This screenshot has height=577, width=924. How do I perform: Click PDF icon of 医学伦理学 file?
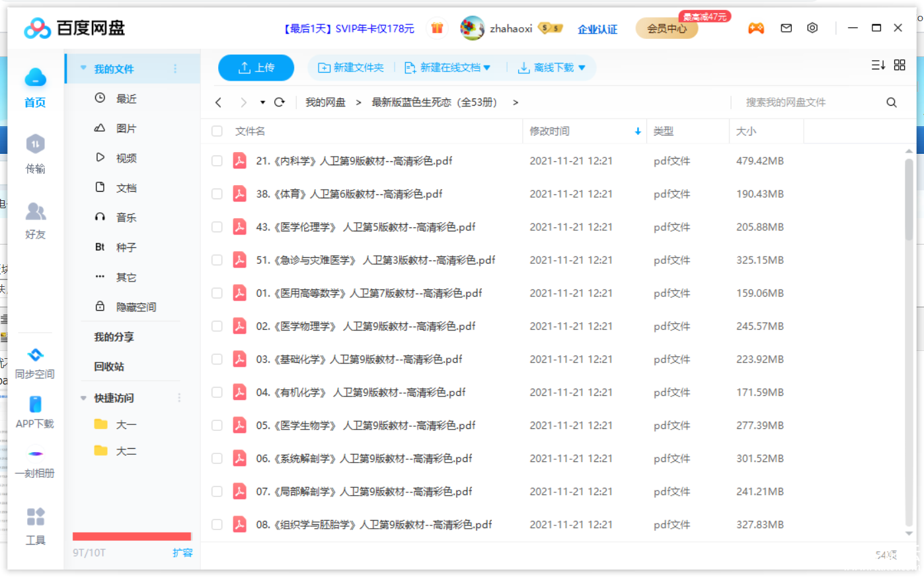pos(239,227)
